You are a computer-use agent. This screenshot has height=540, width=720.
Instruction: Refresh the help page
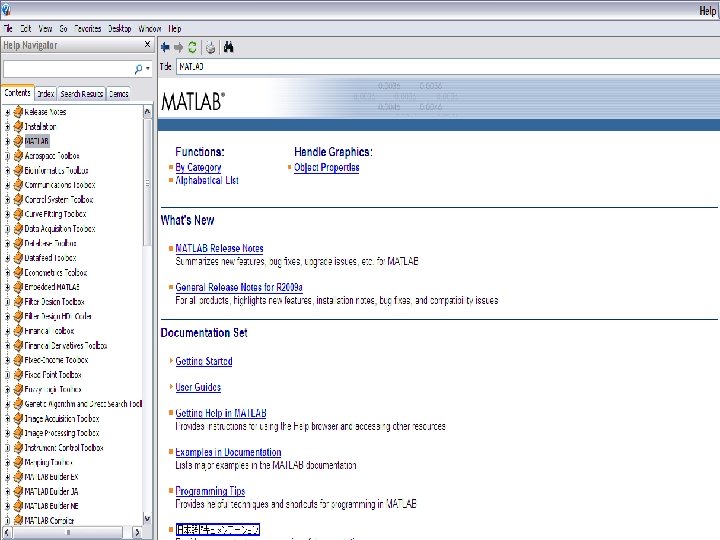pos(192,47)
